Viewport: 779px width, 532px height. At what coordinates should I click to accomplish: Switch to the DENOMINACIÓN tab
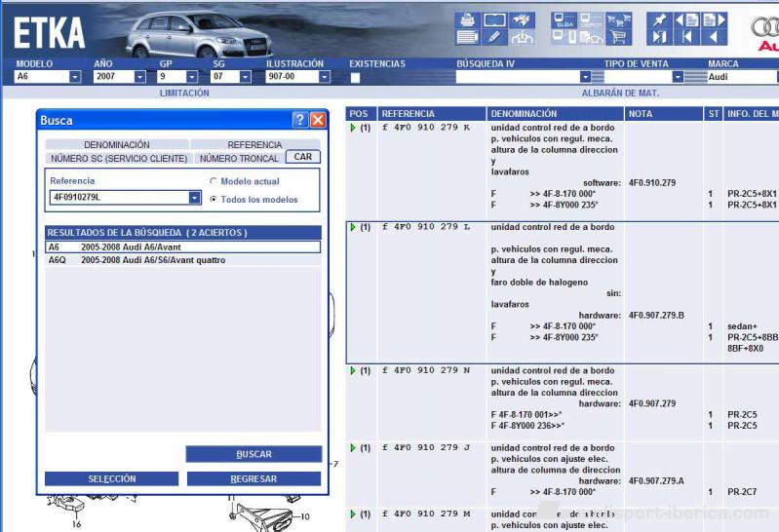(x=117, y=145)
